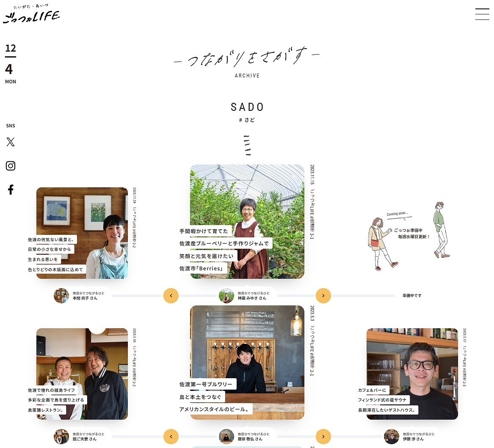Viewport: 494px width, 448px height.
Task: Open the couple's restaurant article photo
Action: pos(82,374)
